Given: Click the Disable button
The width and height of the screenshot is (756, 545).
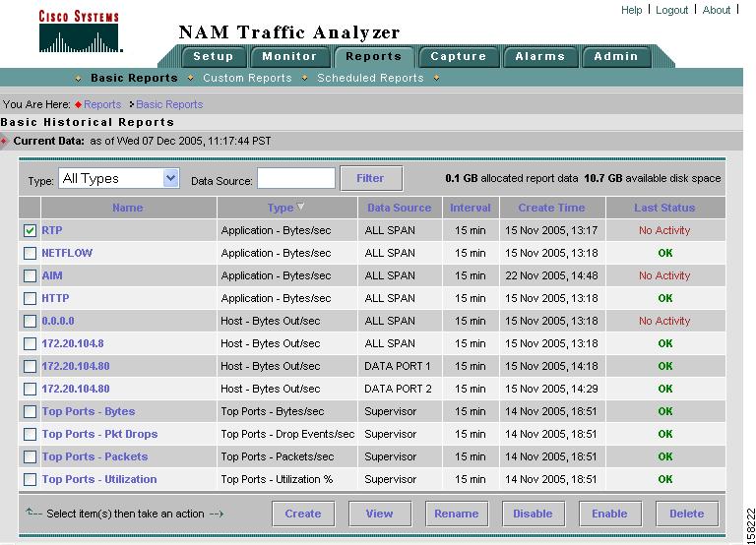Looking at the screenshot, I should (x=533, y=514).
